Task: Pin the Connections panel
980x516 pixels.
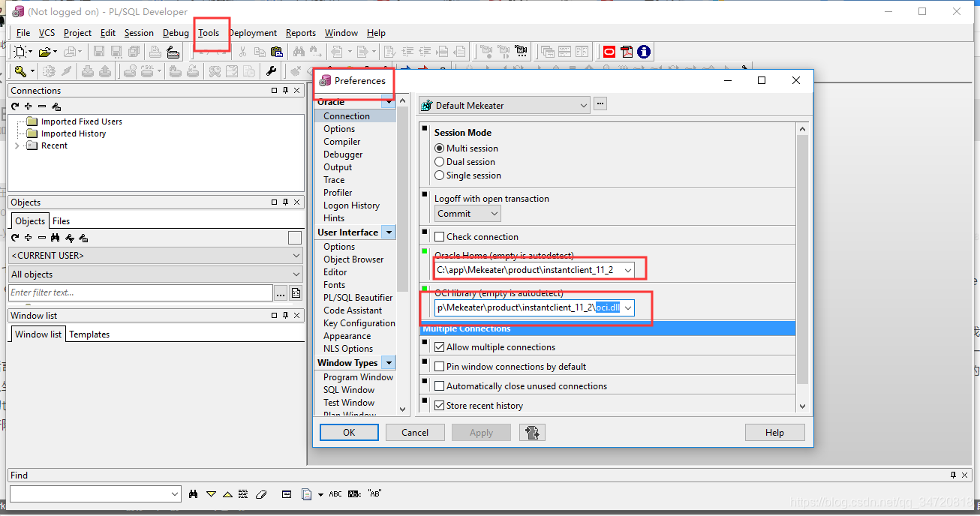Action: (x=285, y=91)
